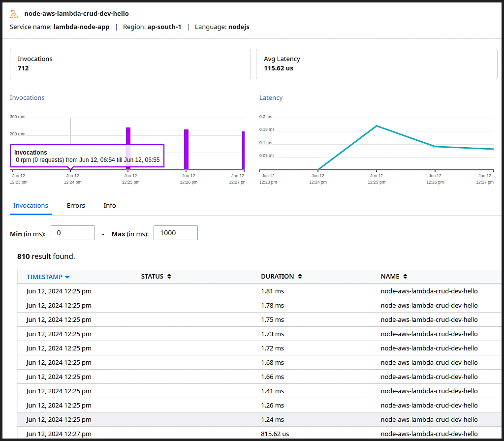Open the row with duration 815.62 us
The image size is (504, 441).
coord(259,433)
